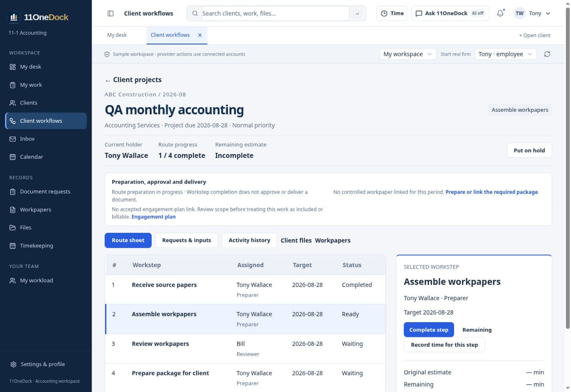The height and width of the screenshot is (392, 571).
Task: Go back to Client projects
Action: (133, 80)
